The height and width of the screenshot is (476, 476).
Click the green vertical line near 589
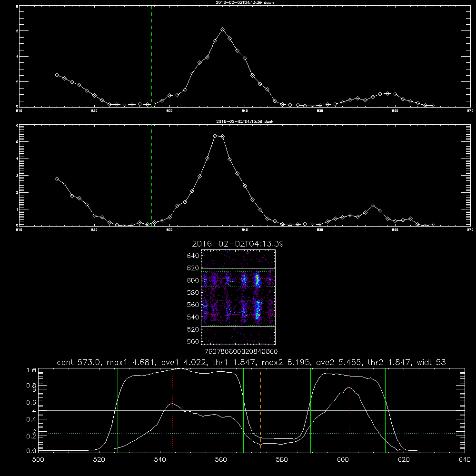point(310,410)
